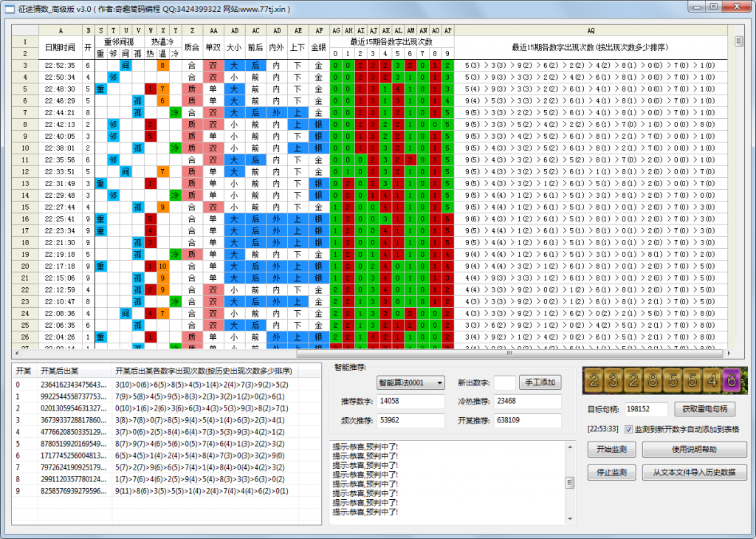Select list row starting with 2364162343475643
The height and width of the screenshot is (539, 756).
pos(166,385)
